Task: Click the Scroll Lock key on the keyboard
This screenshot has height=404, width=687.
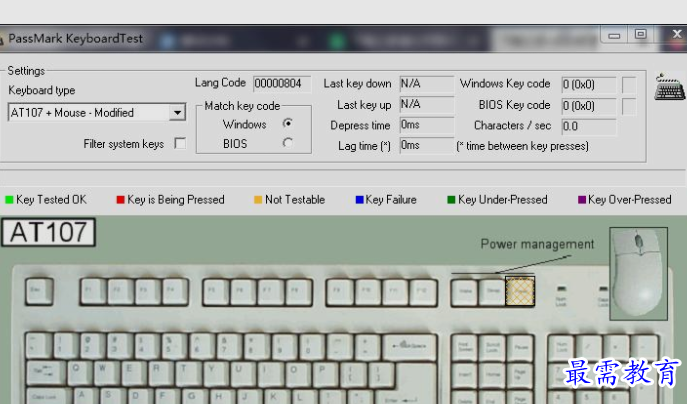Action: (x=492, y=347)
